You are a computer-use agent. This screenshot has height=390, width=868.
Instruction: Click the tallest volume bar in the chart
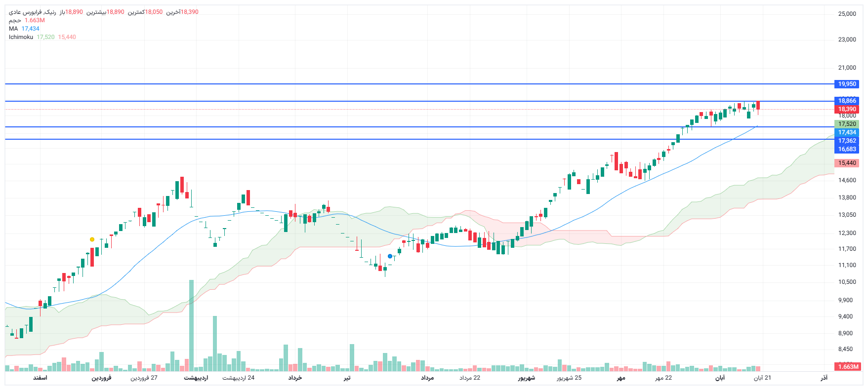point(191,326)
